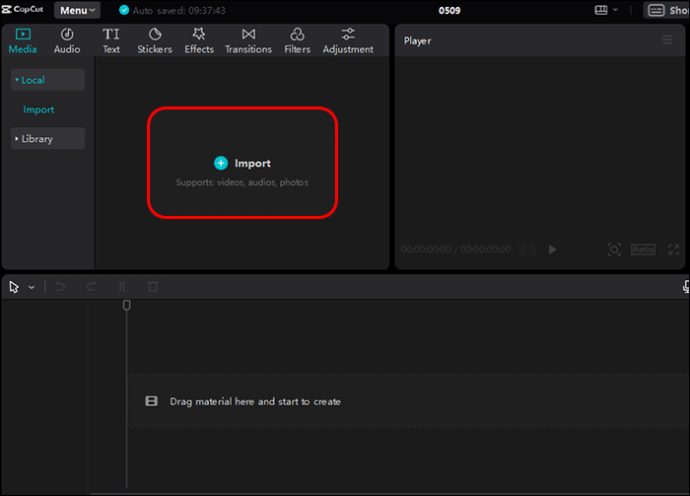690x496 pixels.
Task: Select the Media tab
Action: tap(23, 40)
